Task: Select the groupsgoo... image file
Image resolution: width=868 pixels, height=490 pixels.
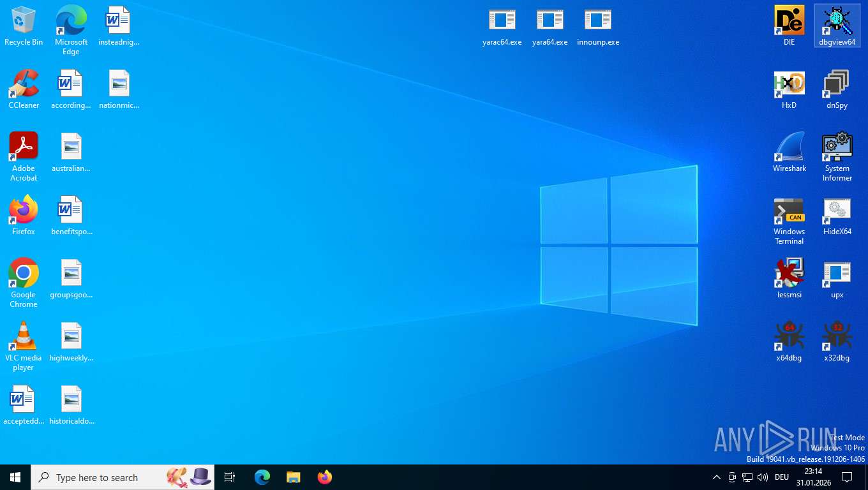Action: point(71,279)
